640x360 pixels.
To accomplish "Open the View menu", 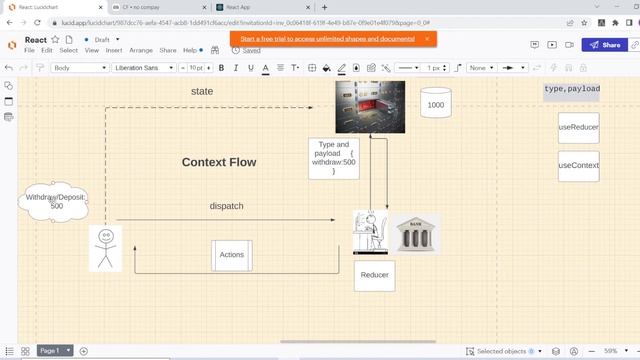I will point(92,50).
